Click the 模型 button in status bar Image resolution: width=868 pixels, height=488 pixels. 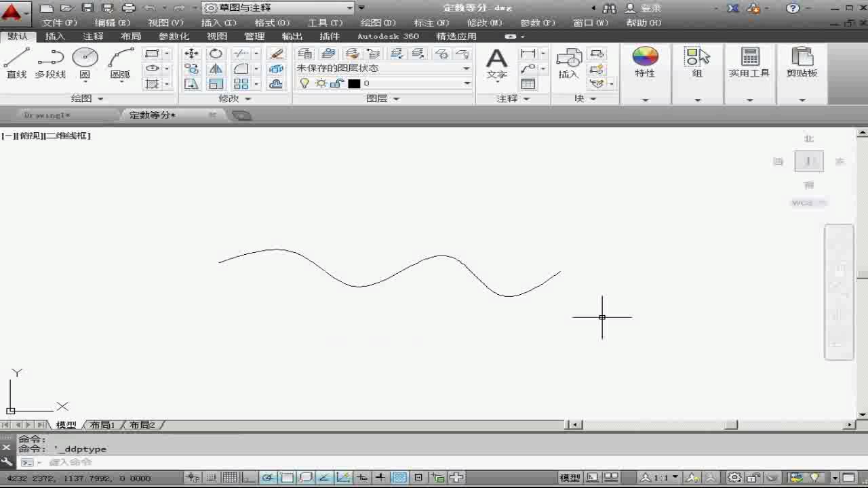coord(570,478)
